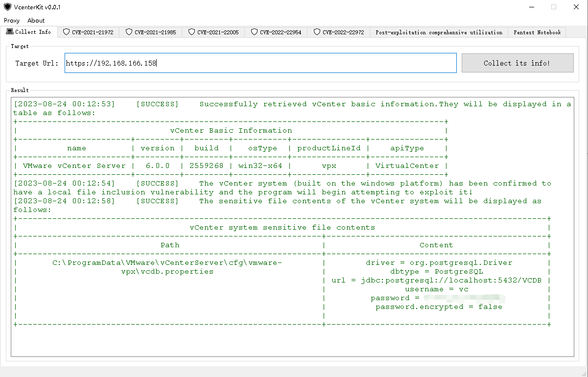Switch to the CVE-2021-21972 tab
Image resolution: width=588 pixels, height=377 pixels.
tap(89, 32)
